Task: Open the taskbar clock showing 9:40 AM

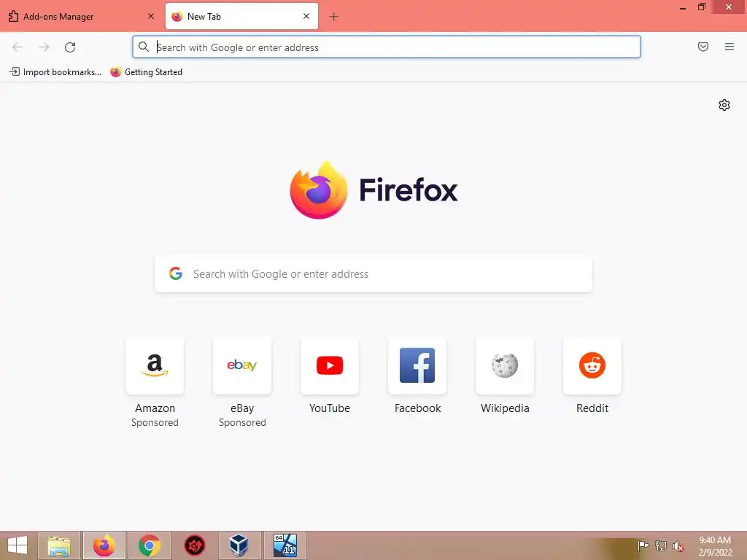Action: (x=715, y=546)
